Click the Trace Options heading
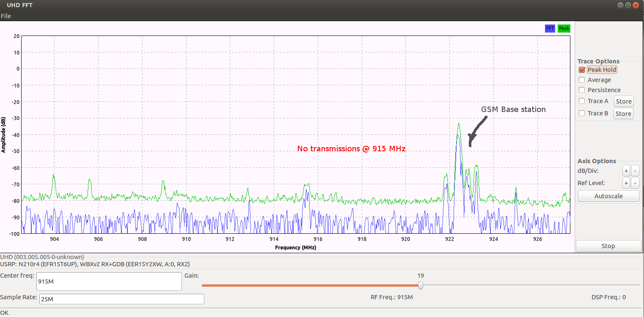Screen dimensions: 644x317 point(598,61)
